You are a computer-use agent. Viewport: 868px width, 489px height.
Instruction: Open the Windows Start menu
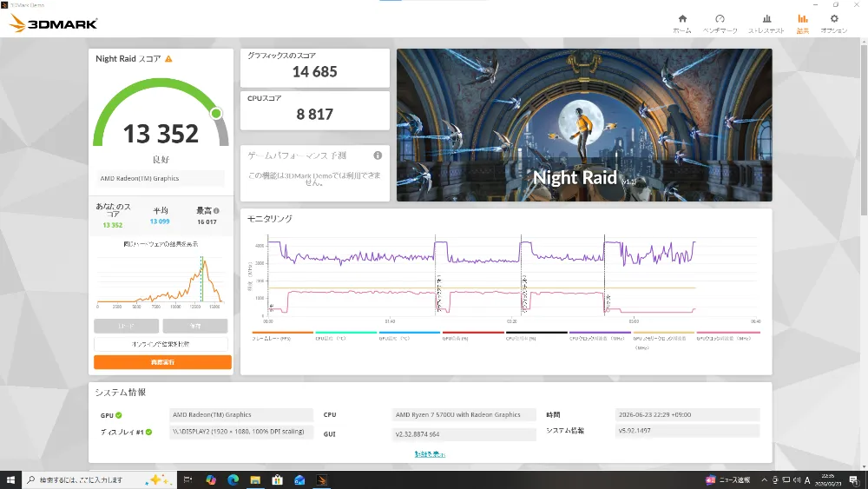click(10, 479)
